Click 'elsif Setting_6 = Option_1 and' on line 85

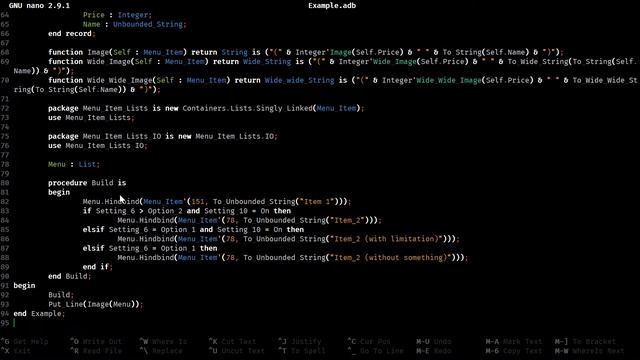(x=148, y=230)
